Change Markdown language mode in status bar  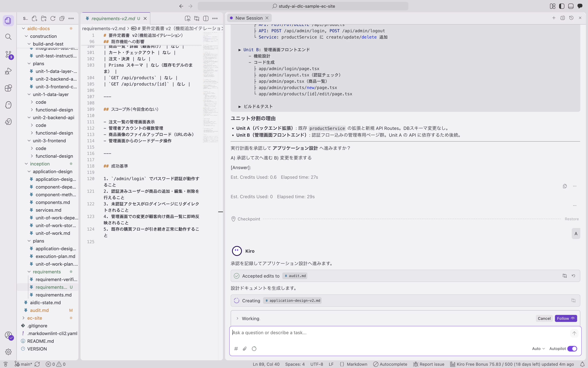coord(357,364)
